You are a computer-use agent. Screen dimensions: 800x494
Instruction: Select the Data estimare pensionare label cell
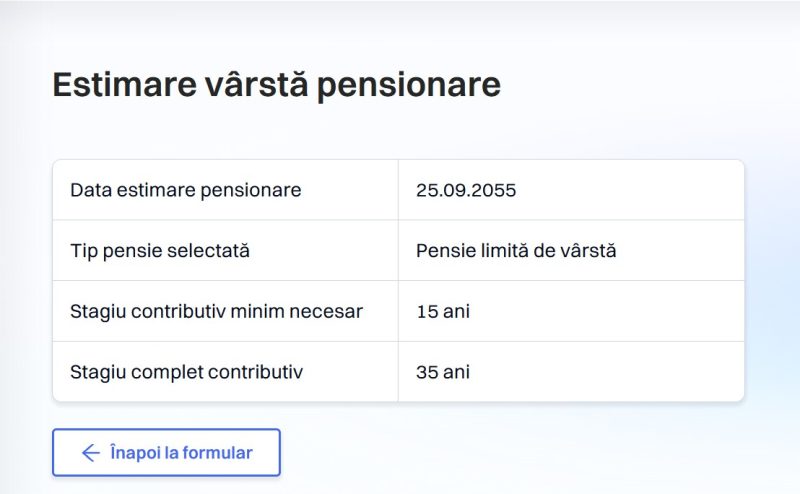tap(226, 190)
